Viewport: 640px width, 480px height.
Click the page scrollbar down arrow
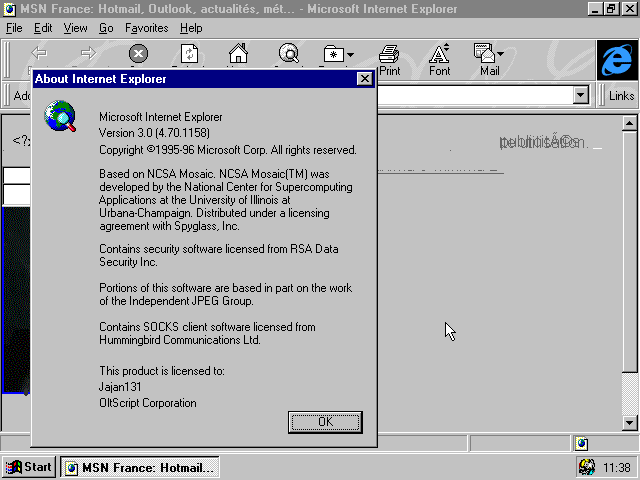pyautogui.click(x=629, y=423)
